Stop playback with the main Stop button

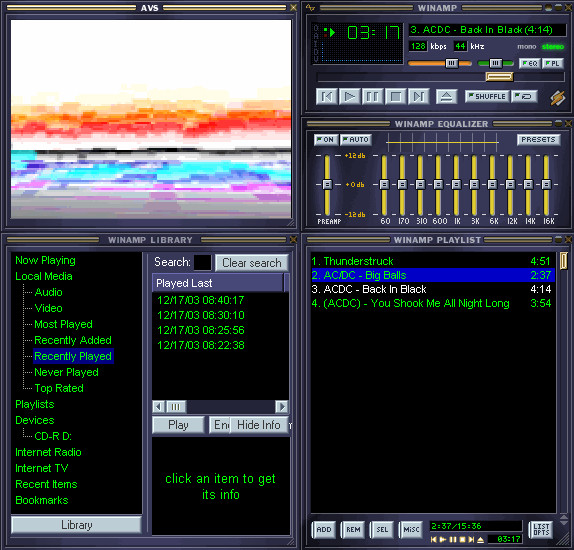pyautogui.click(x=395, y=97)
